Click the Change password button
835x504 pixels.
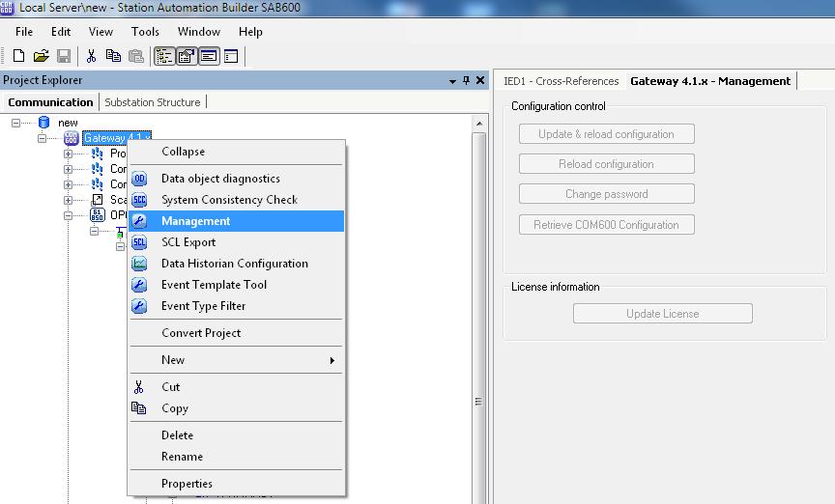(x=607, y=194)
